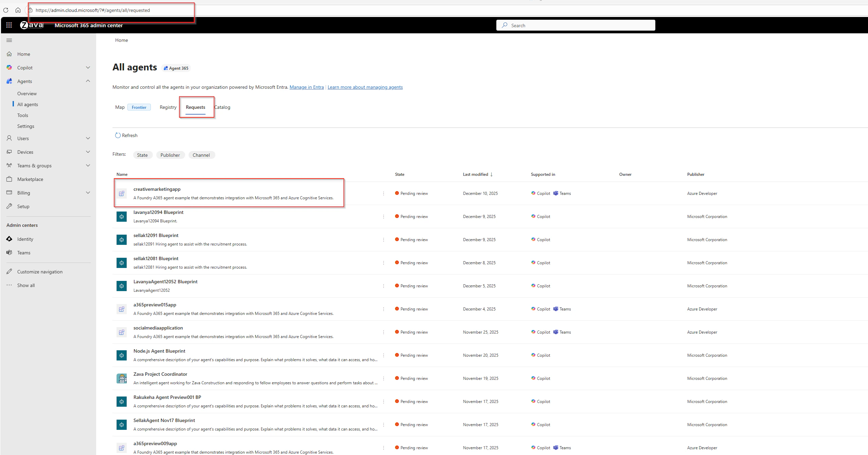
Task: Click the Frontier badge
Action: [139, 107]
